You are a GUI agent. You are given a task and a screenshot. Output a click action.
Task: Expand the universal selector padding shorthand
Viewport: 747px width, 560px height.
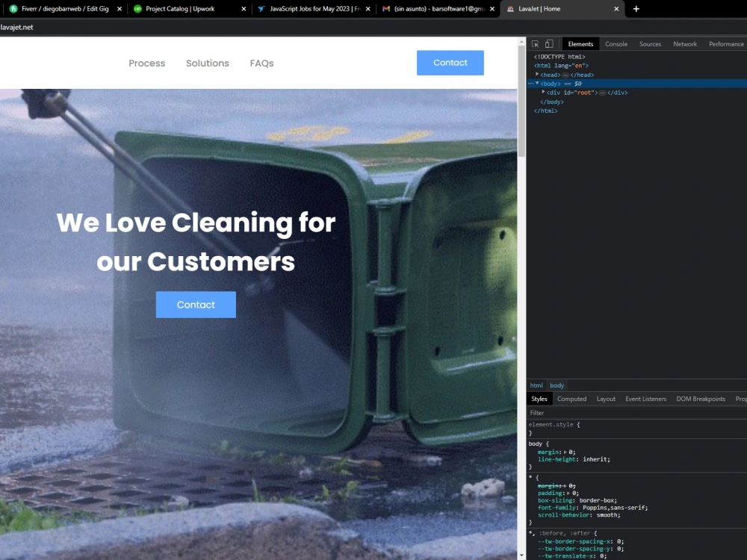(x=568, y=494)
